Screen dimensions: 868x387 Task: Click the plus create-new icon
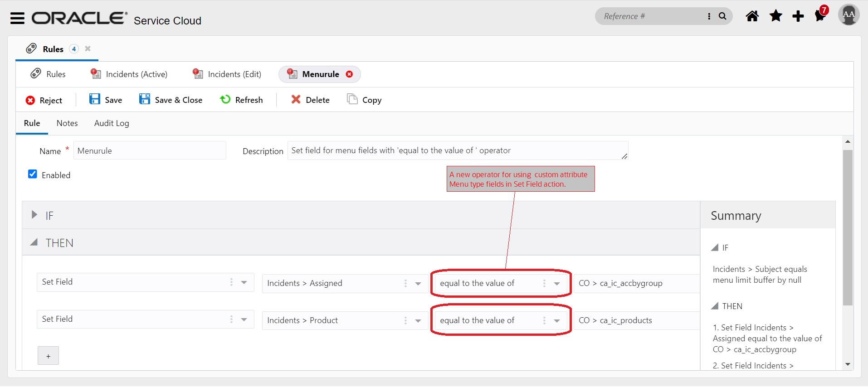tap(798, 16)
